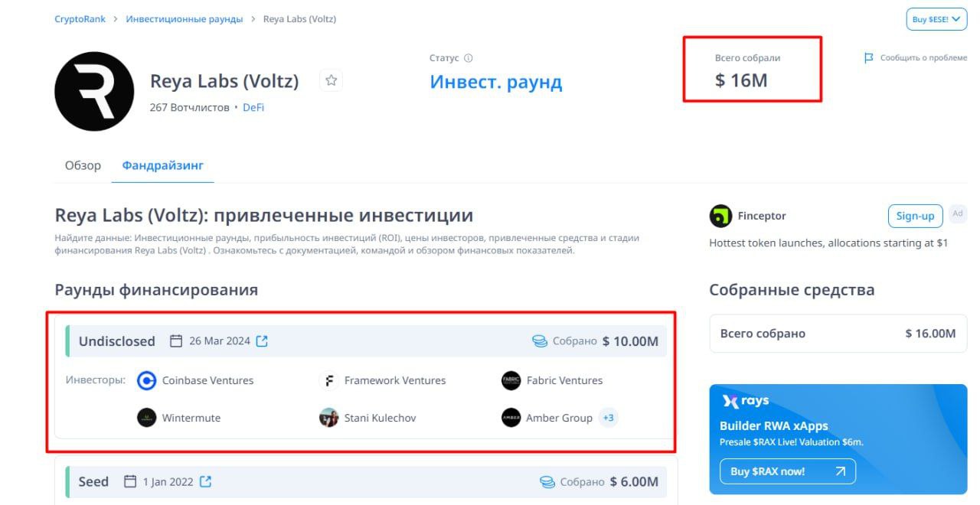This screenshot has width=980, height=505.
Task: Expand the +3 more investors badge
Action: pos(609,418)
